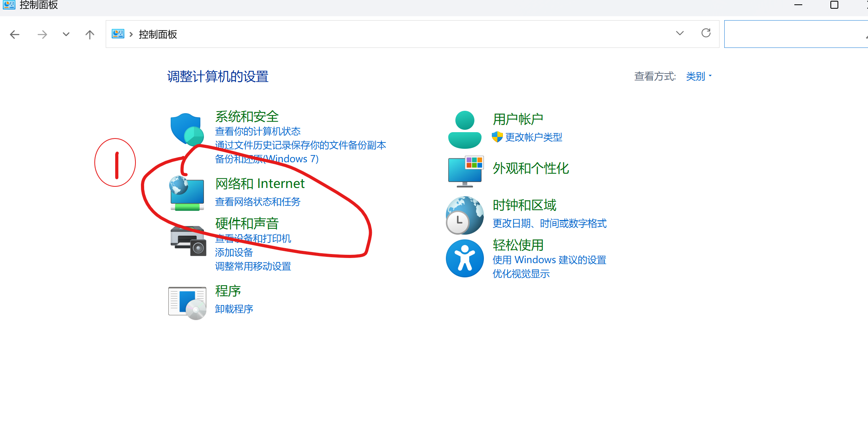Click the User Accounts person icon
The image size is (868, 440).
pyautogui.click(x=464, y=130)
